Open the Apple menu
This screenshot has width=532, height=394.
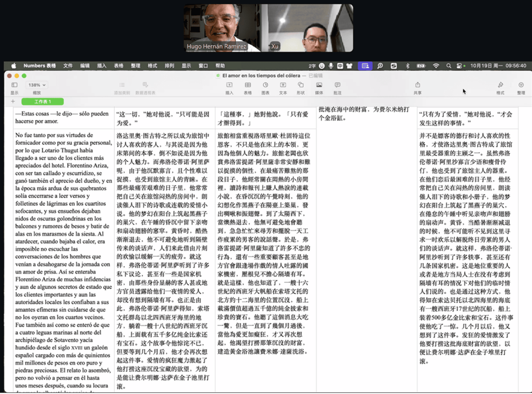14,66
